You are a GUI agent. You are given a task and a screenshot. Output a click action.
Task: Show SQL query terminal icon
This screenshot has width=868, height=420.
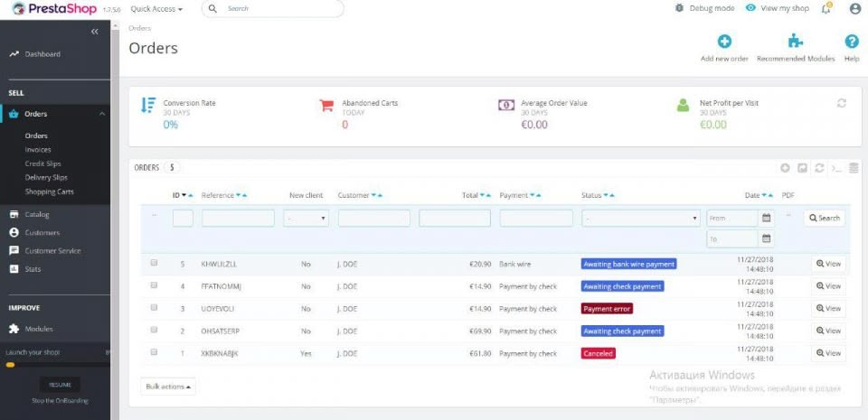[x=836, y=168]
